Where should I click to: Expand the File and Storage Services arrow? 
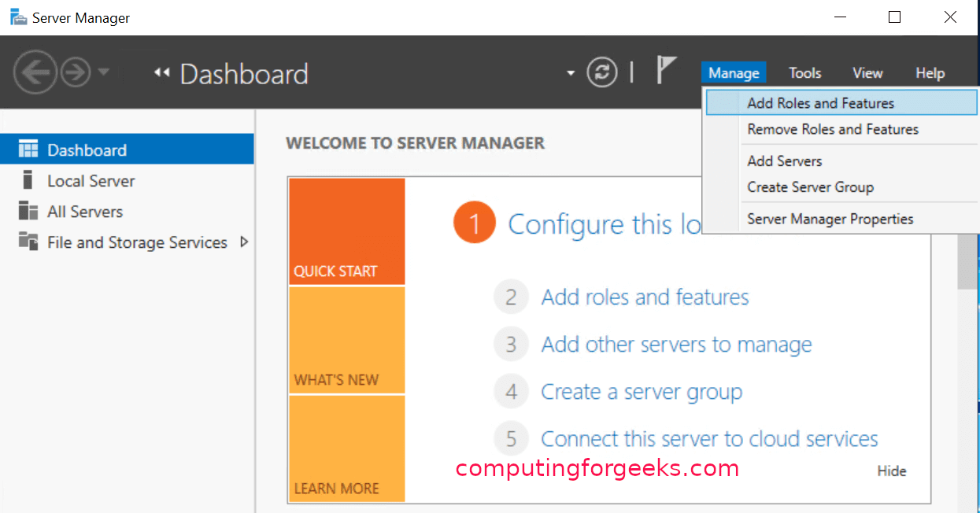(244, 242)
